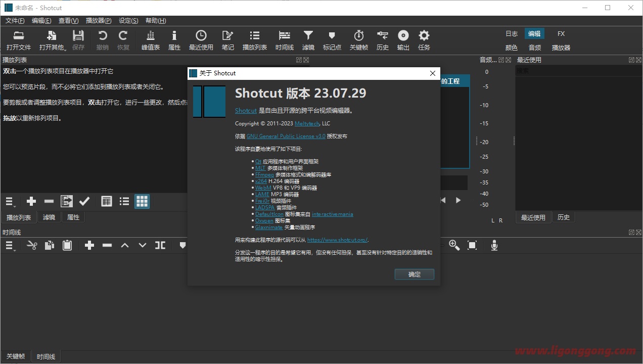The height and width of the screenshot is (364, 643).
Task: Click the timeline record audio microphone icon
Action: 494,246
